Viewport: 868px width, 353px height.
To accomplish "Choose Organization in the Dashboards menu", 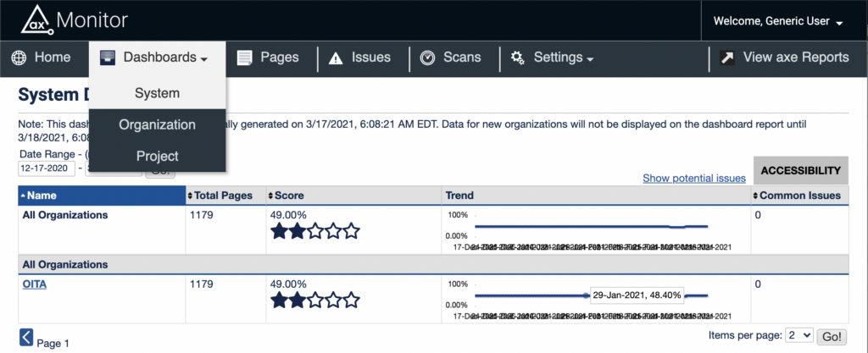I will 157,124.
